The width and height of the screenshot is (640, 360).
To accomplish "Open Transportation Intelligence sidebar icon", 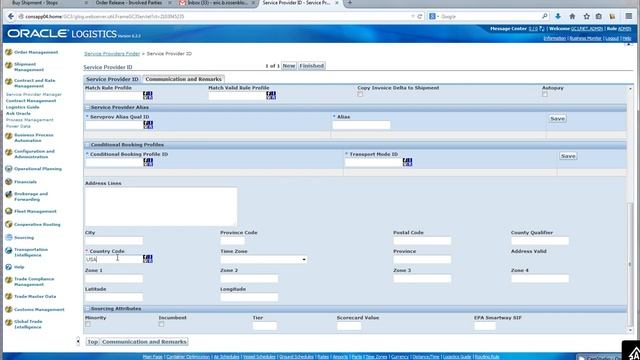I will coord(9,250).
